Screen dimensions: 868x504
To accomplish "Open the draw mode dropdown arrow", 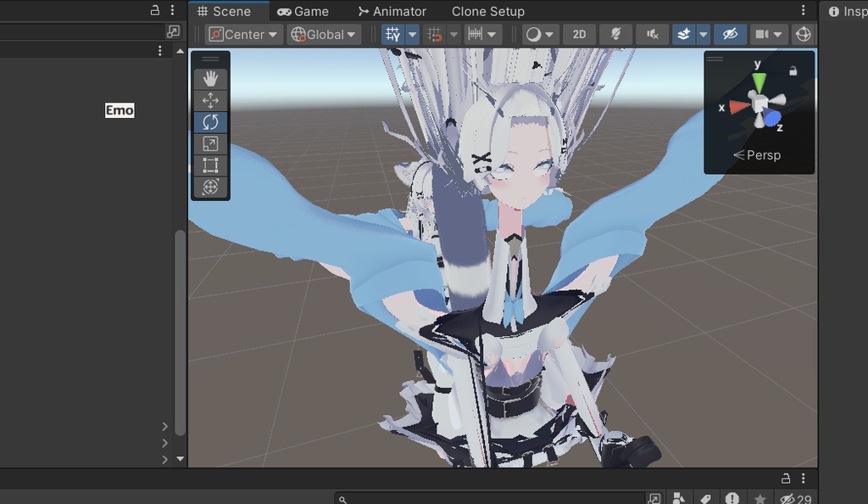I will click(549, 34).
